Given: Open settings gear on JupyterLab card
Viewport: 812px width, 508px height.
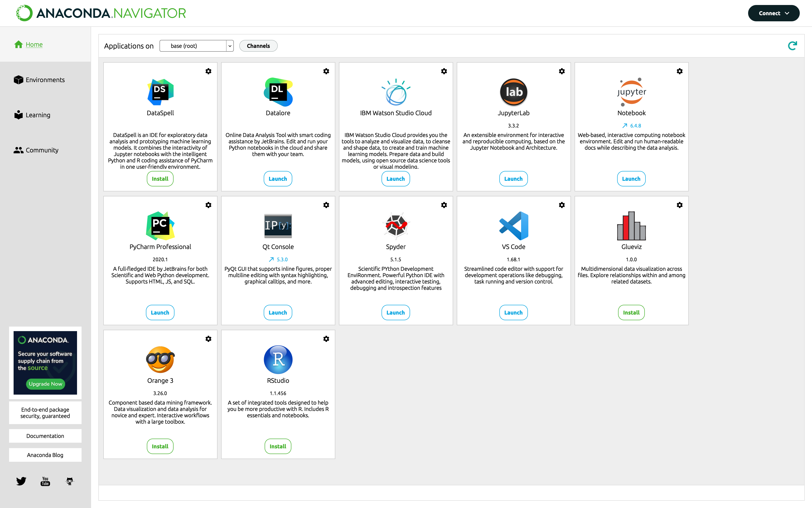Looking at the screenshot, I should [562, 71].
